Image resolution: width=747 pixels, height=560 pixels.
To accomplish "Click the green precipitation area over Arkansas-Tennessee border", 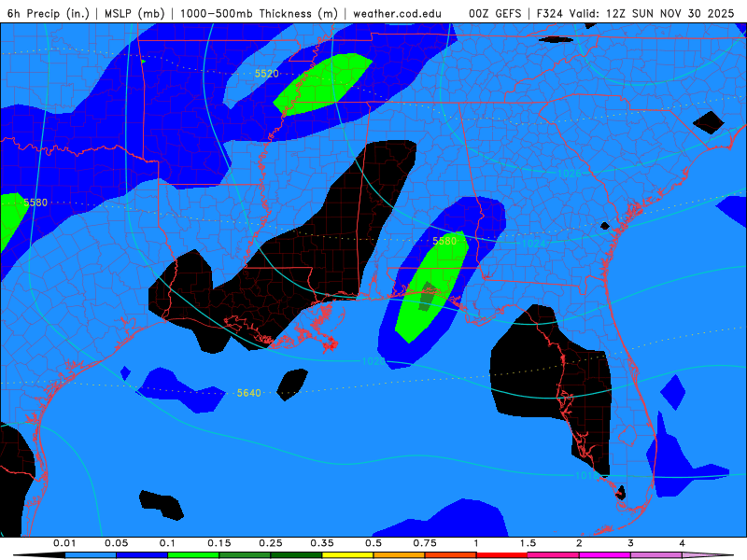I will (x=322, y=84).
